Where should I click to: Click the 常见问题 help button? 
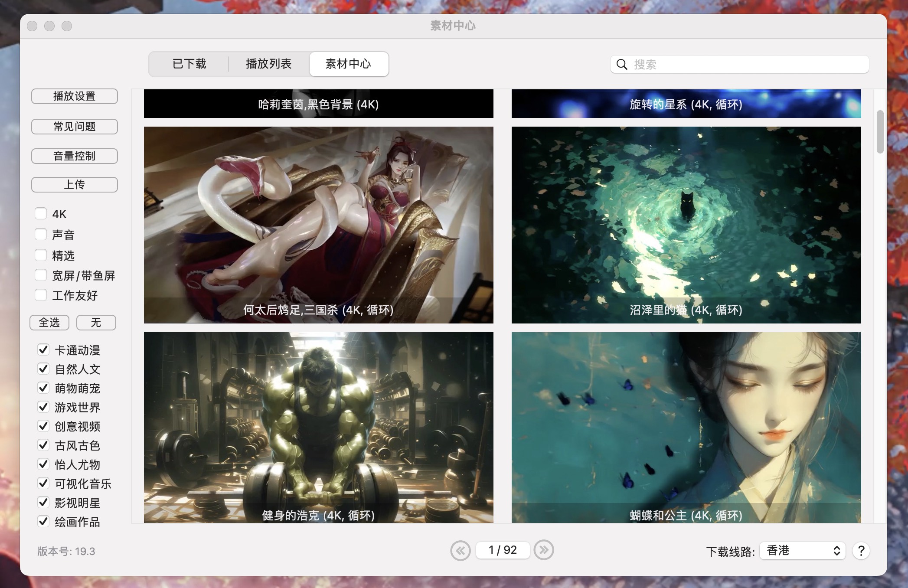coord(75,124)
